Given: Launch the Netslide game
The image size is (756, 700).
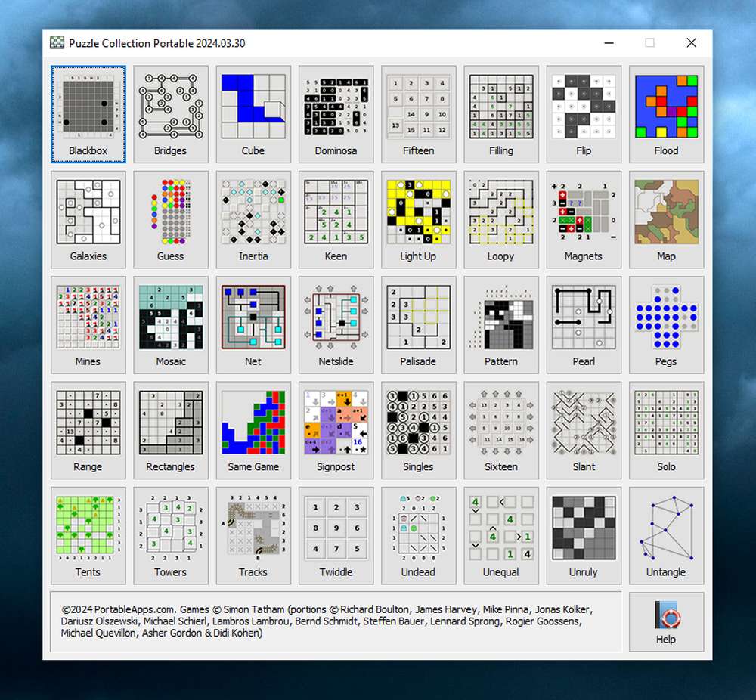Looking at the screenshot, I should click(336, 325).
